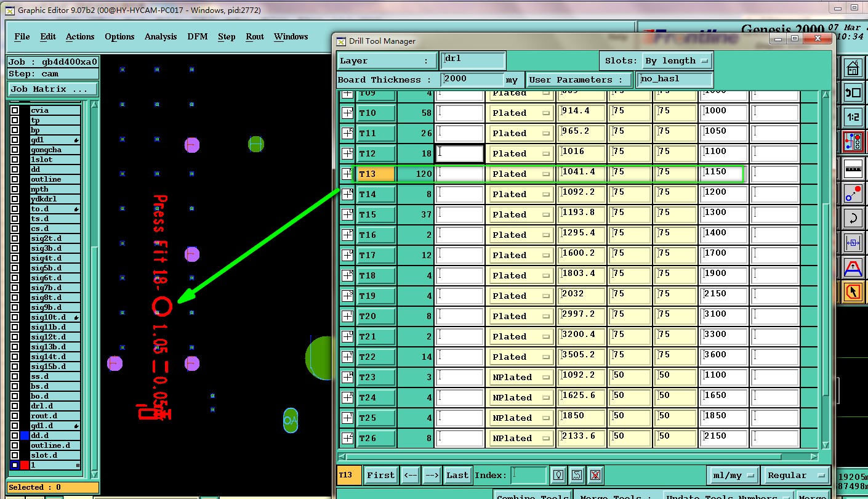Click the plus icon of row T23

(347, 377)
